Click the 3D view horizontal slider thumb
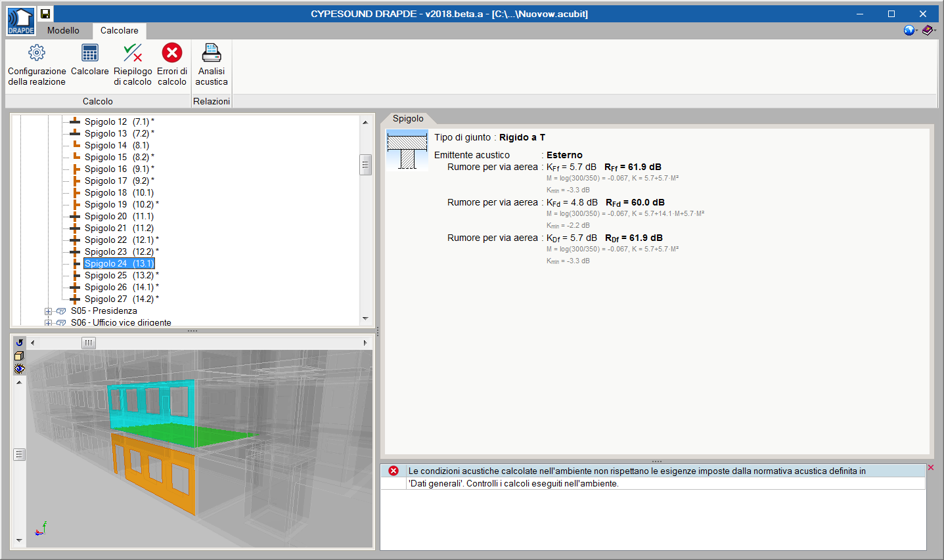Viewport: 944px width, 560px height. [x=89, y=343]
